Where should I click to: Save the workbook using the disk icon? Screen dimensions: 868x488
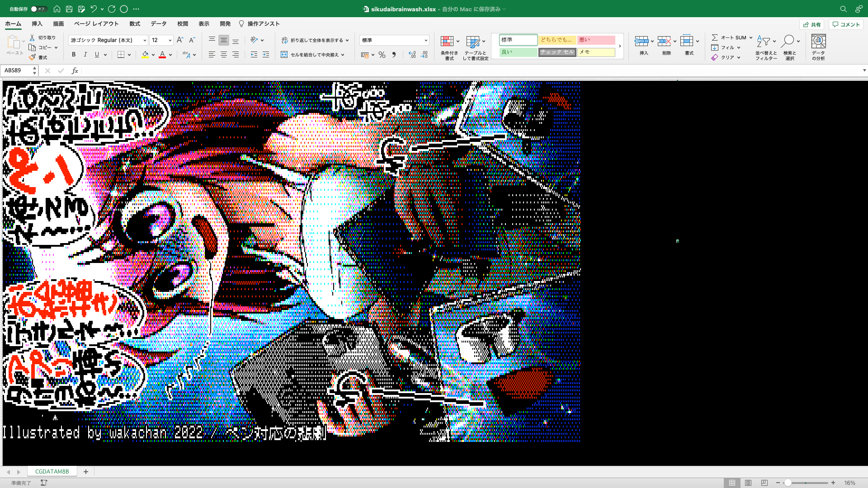tap(69, 9)
